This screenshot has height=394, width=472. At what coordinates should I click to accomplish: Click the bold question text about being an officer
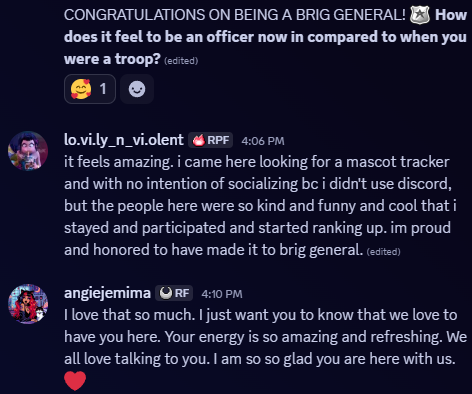[x=265, y=37]
